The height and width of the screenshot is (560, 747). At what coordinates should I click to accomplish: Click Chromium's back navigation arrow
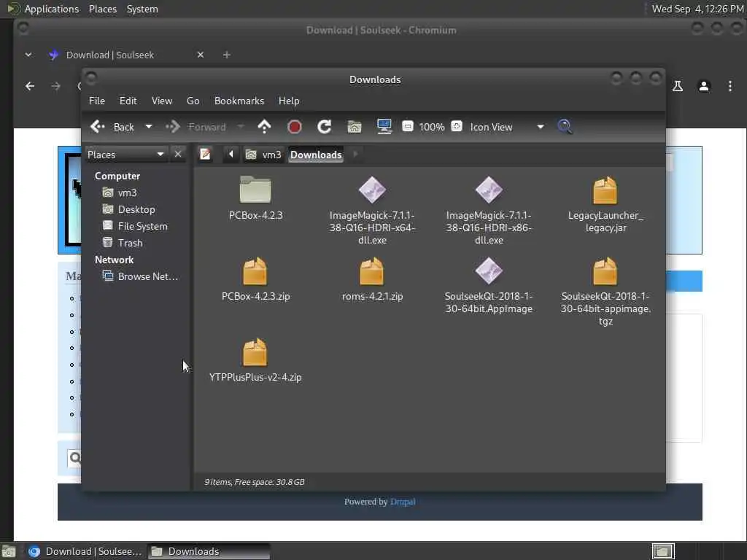pos(29,86)
